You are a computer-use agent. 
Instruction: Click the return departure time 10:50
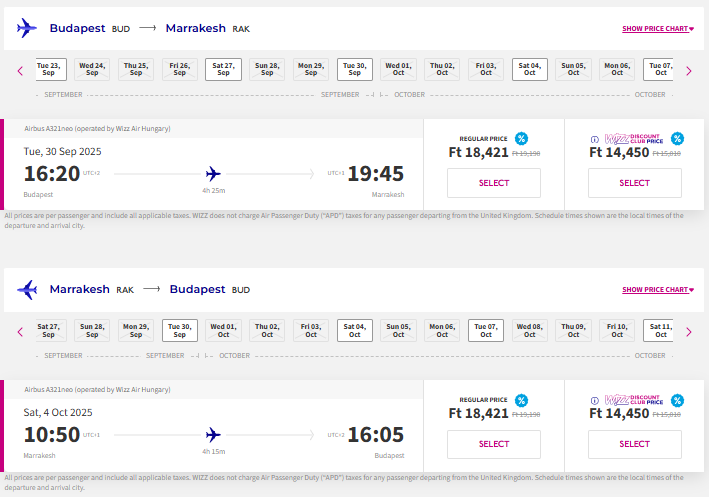52,435
